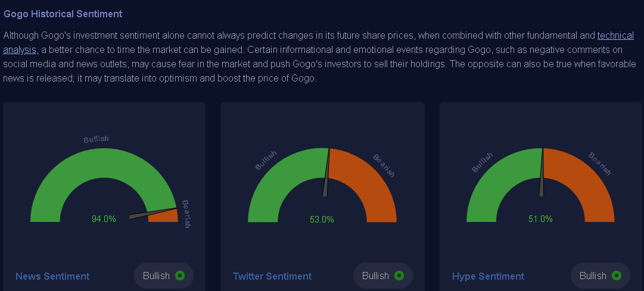Click the News Sentiment title
644x291 pixels.
click(52, 276)
